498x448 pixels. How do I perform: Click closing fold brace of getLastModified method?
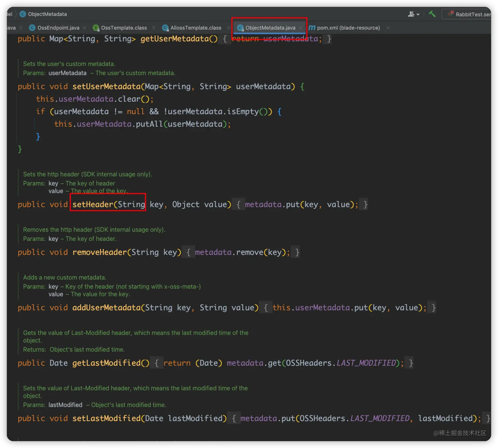(x=411, y=363)
